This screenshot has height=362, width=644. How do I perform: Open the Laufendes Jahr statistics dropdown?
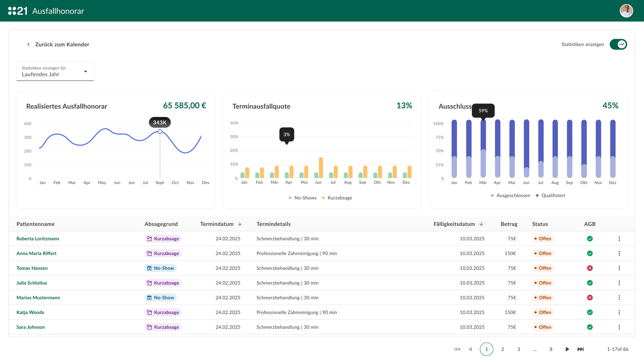coord(55,71)
